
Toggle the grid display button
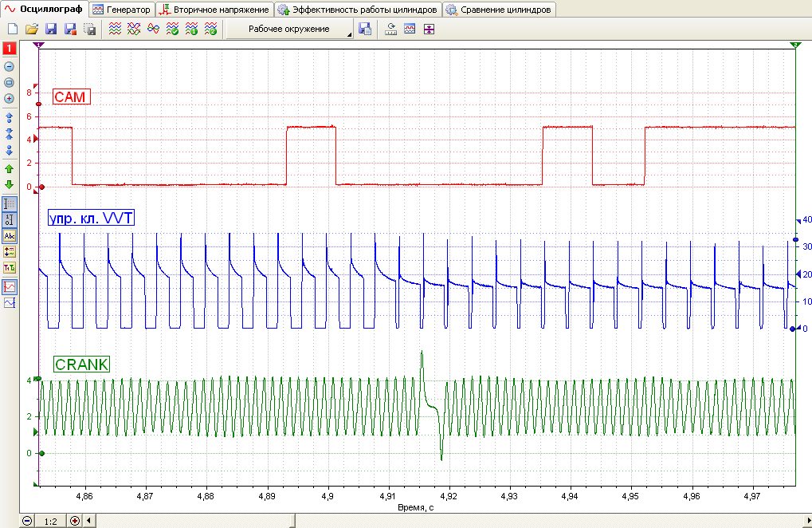pos(10,204)
